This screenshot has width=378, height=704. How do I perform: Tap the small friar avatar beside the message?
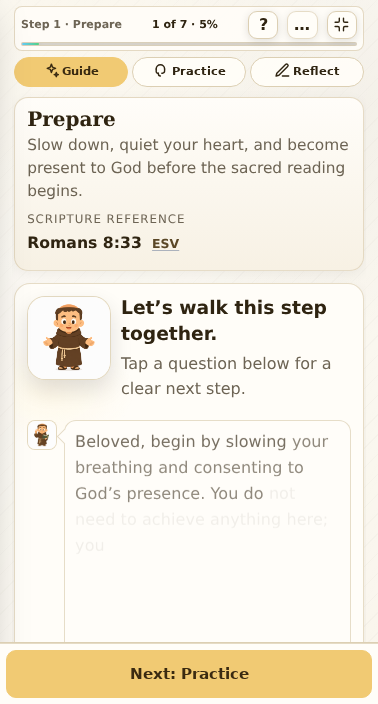coord(42,435)
